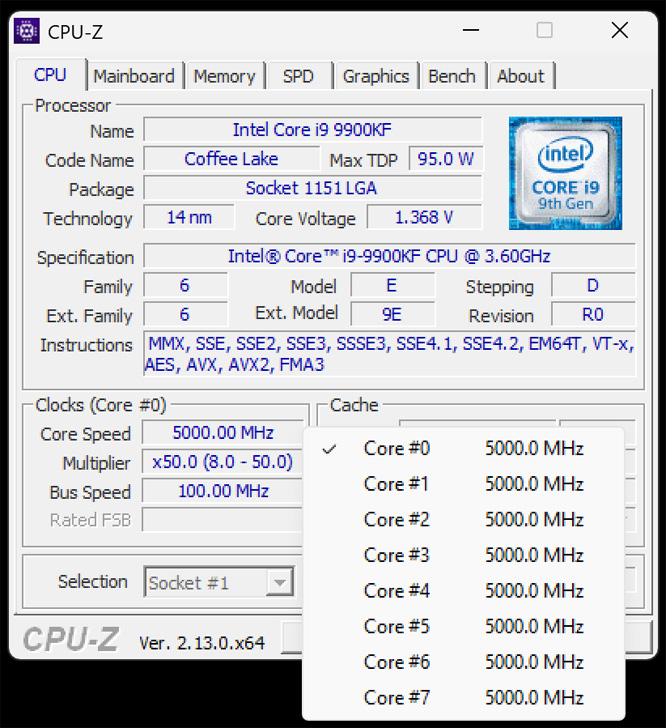
Task: Minimize the CPU-Z window
Action: (469, 31)
